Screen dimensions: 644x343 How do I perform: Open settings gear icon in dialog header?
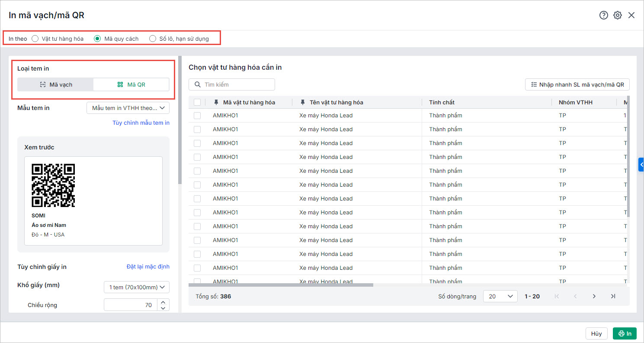[x=618, y=15]
